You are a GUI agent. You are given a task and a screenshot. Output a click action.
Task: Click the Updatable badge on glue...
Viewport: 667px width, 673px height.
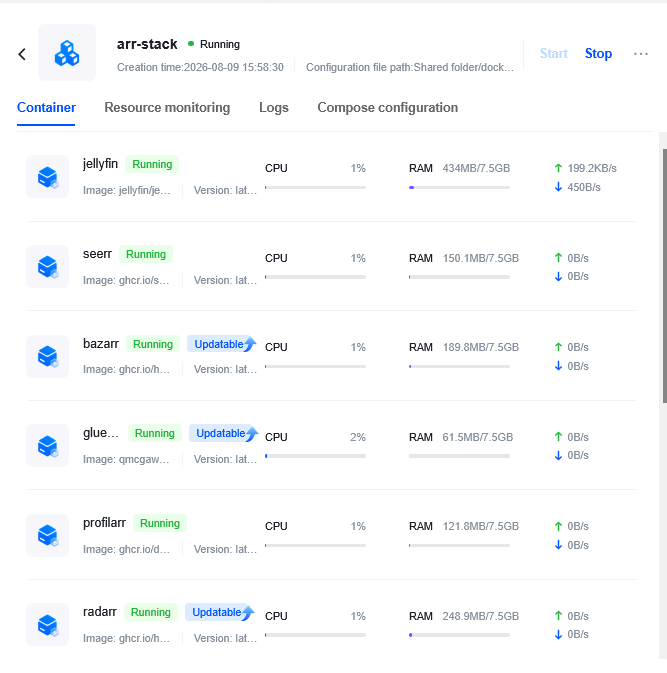pos(224,434)
